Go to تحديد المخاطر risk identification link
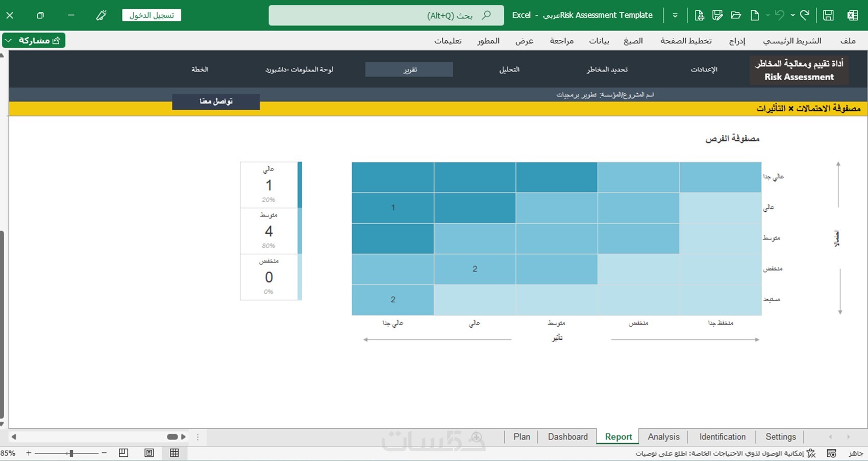Viewport: 868px width, 461px height. click(x=607, y=69)
